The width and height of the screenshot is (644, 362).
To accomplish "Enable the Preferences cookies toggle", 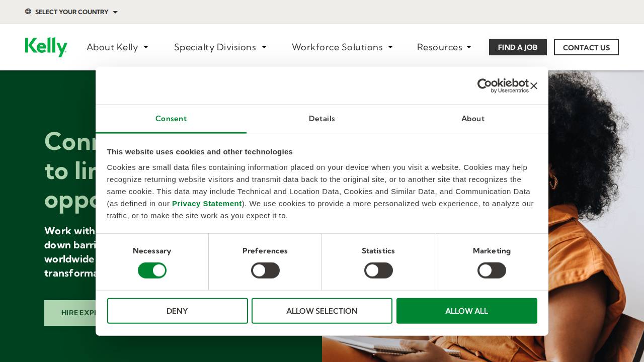I will pyautogui.click(x=265, y=270).
